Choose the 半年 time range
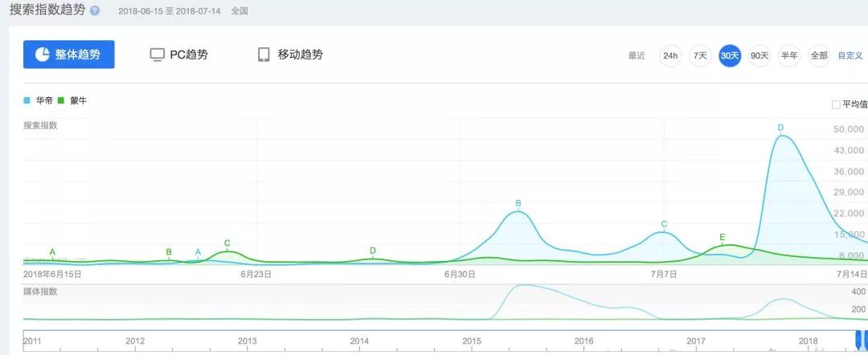The height and width of the screenshot is (355, 868). [789, 55]
